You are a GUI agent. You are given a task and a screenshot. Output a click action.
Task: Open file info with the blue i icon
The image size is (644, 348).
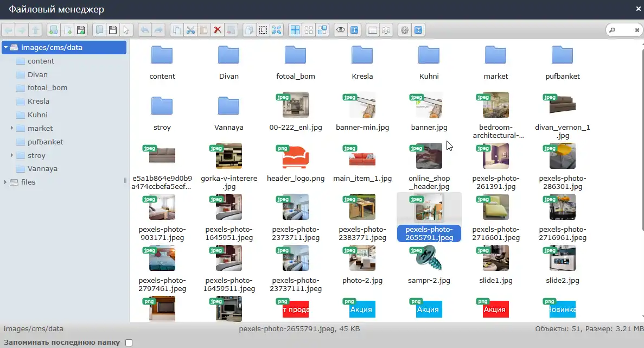[354, 30]
